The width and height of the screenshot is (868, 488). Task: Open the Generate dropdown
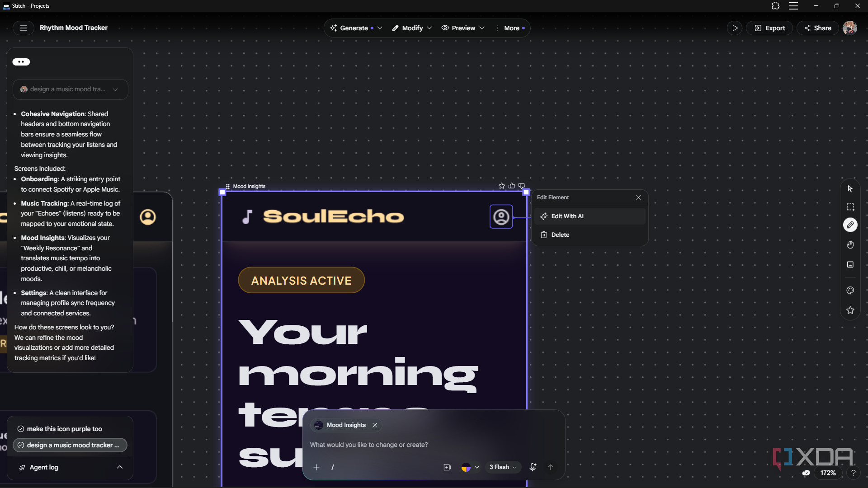tap(356, 28)
